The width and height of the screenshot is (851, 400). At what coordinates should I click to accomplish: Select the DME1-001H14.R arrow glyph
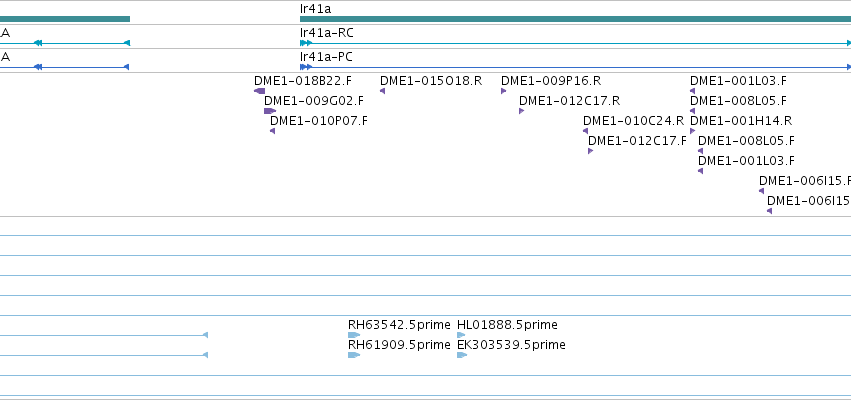[x=693, y=131]
